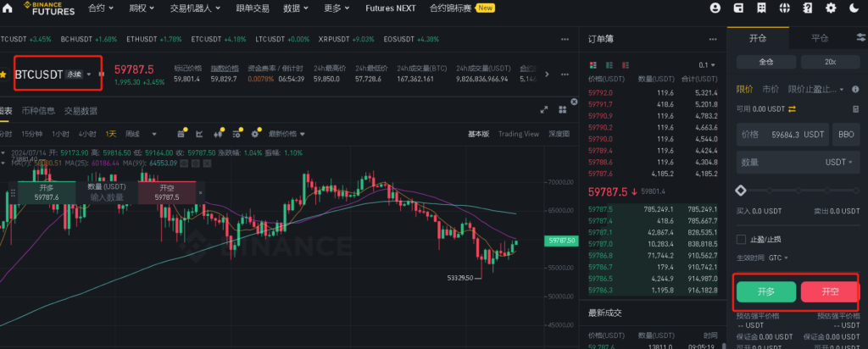The image size is (868, 349).
Task: Close chart panel with X circle
Action: (574, 102)
